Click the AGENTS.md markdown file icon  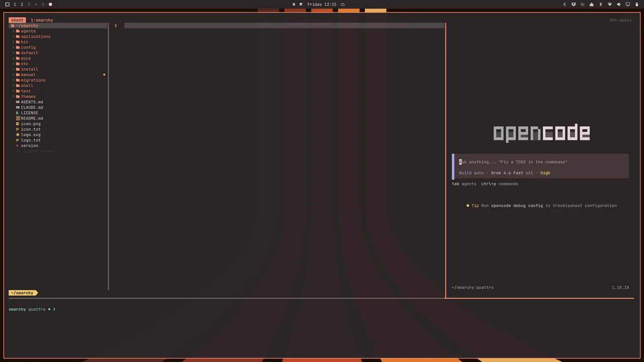[18, 102]
